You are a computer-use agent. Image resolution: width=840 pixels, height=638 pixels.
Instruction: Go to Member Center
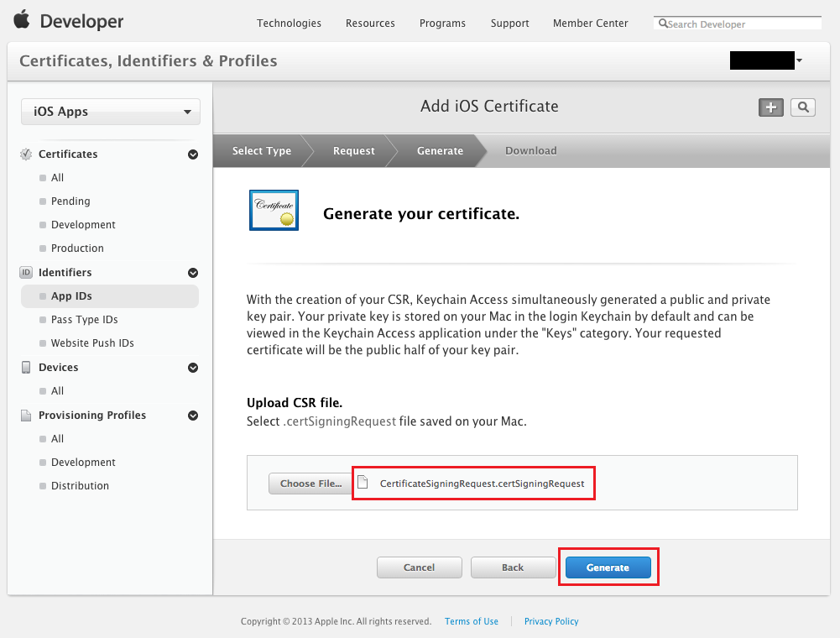point(591,23)
